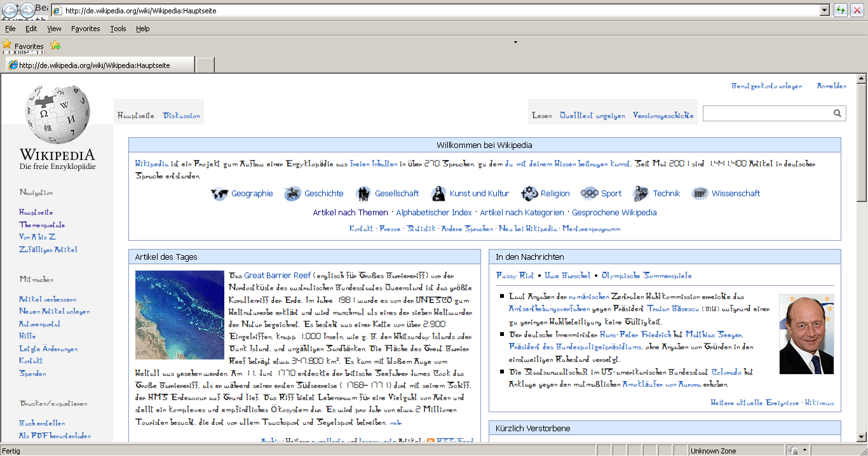Viewport: 868px width, 456px height.
Task: Click the Spenden sidebar link
Action: point(32,373)
